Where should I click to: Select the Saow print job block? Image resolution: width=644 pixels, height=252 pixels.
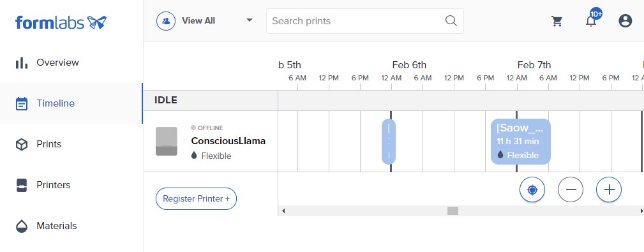(520, 142)
